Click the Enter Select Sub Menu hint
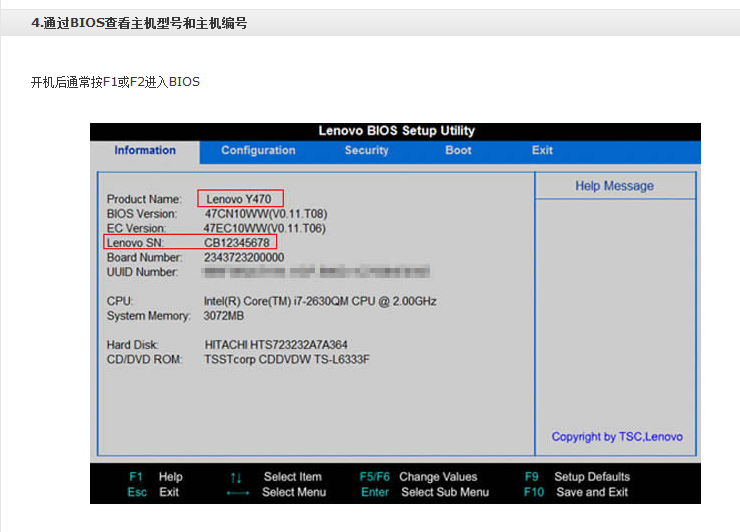The width and height of the screenshot is (740, 532). (425, 492)
